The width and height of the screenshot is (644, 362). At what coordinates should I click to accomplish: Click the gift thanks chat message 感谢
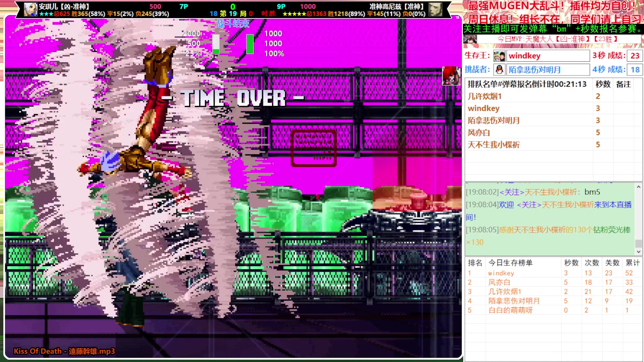pos(548,236)
